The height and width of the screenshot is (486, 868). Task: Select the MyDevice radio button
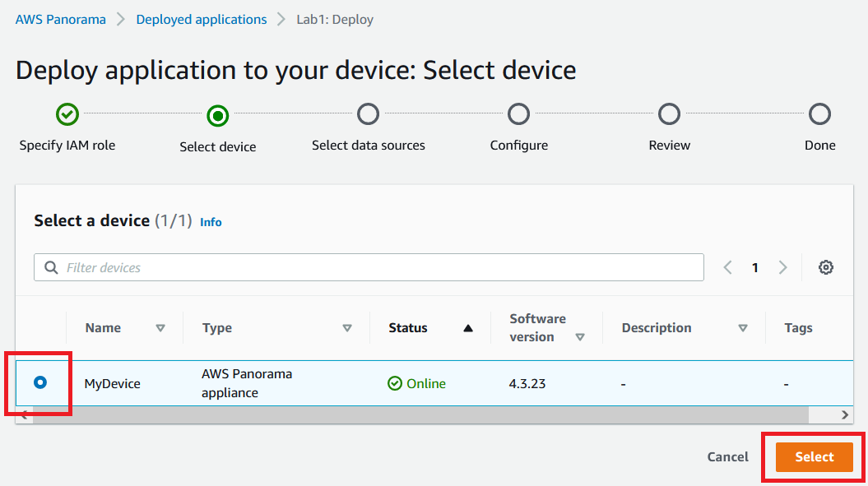(x=39, y=382)
